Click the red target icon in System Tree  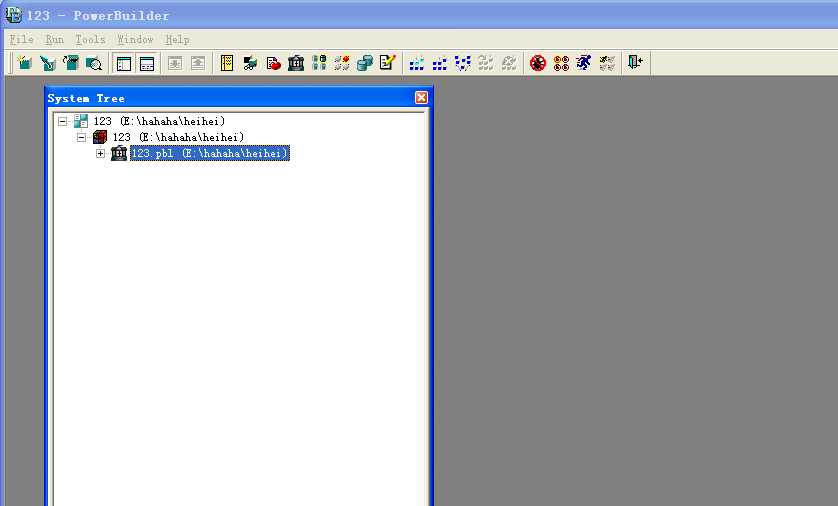100,137
